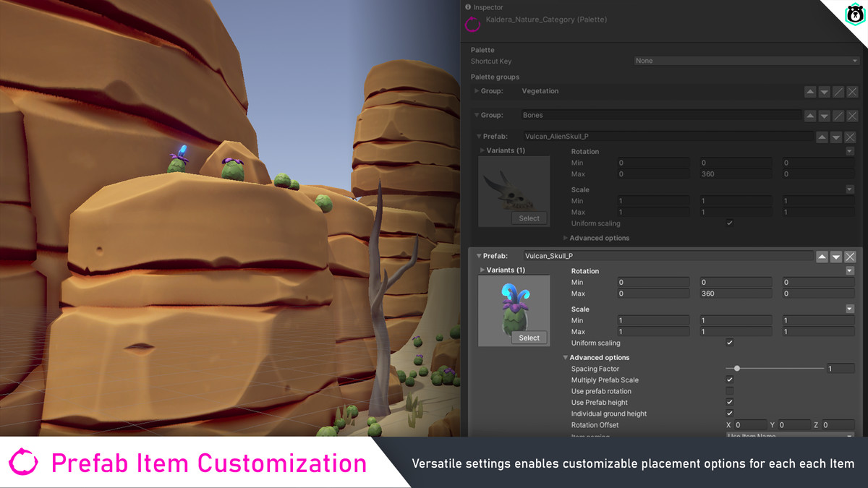This screenshot has width=868, height=488.
Task: Move Vulcan_AlienSkull_P prefab up
Action: pyautogui.click(x=822, y=137)
